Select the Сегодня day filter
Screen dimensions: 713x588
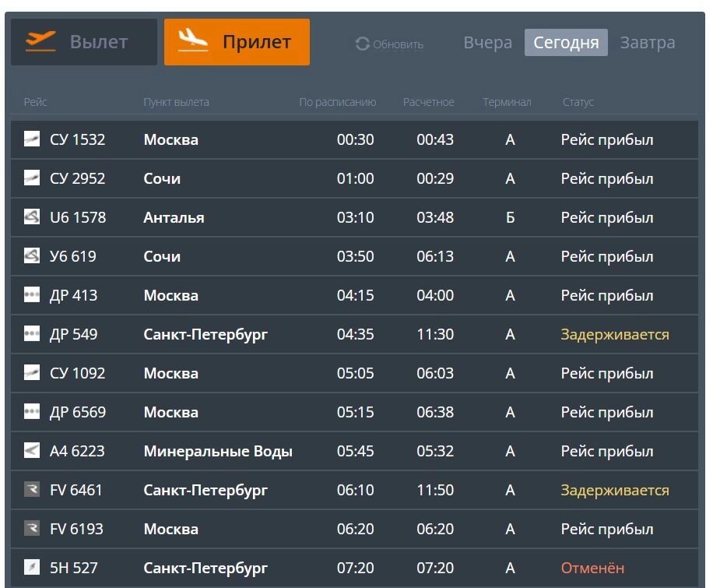click(566, 42)
